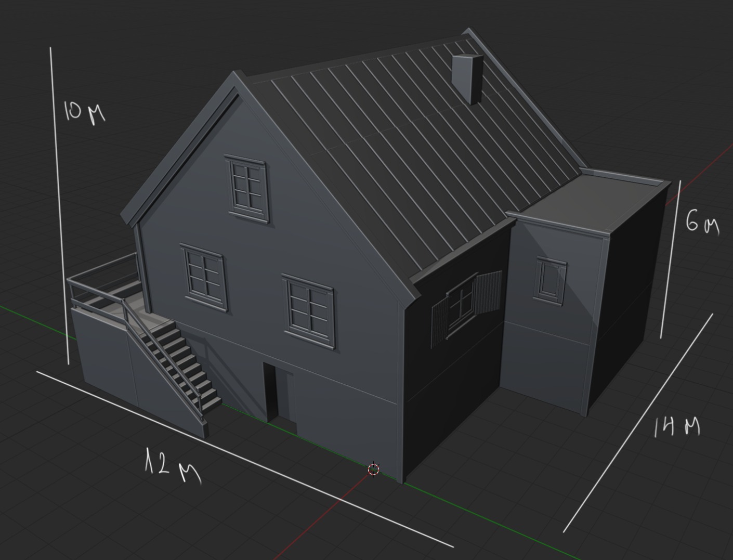The width and height of the screenshot is (733, 560).
Task: Click the attic window in the gable
Action: (247, 189)
